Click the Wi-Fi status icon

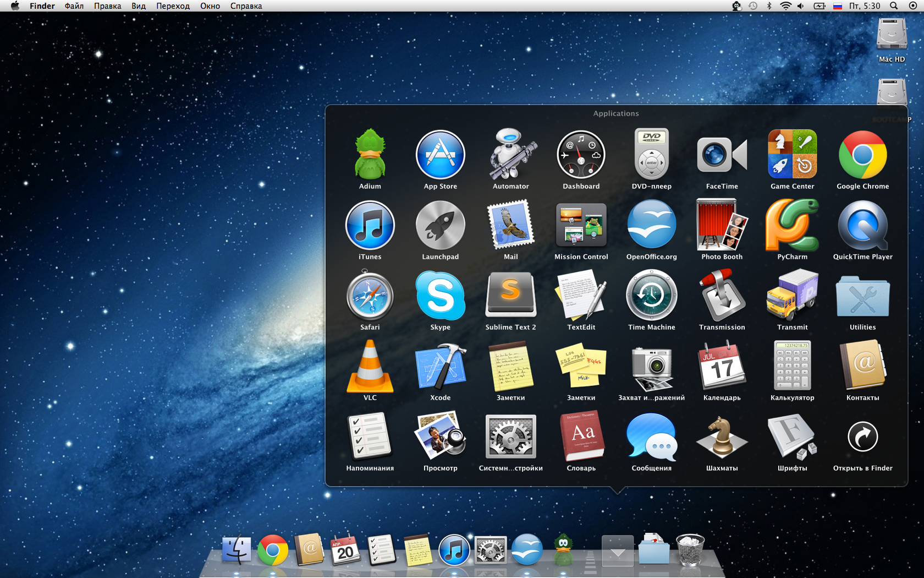(x=786, y=6)
